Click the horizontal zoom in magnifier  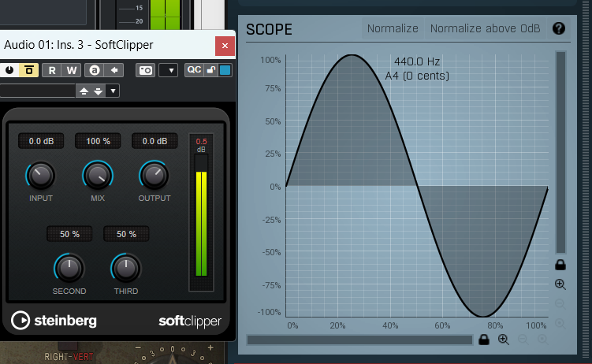[x=504, y=340]
